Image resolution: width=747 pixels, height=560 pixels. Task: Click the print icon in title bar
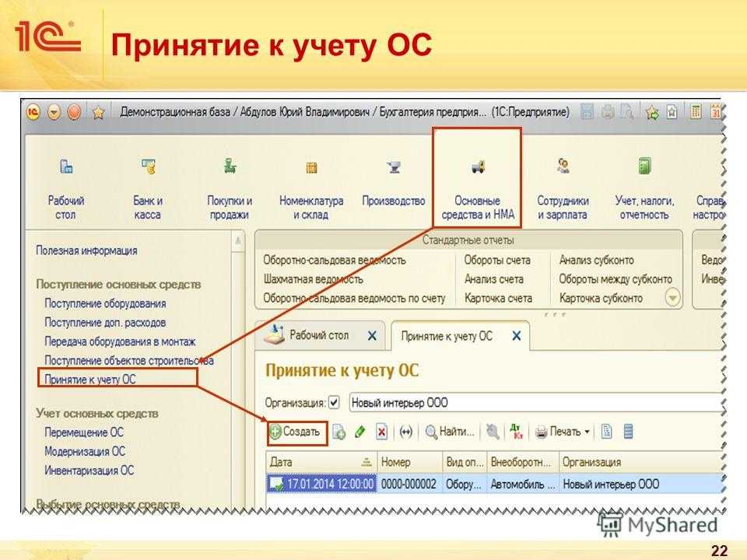pyautogui.click(x=608, y=112)
